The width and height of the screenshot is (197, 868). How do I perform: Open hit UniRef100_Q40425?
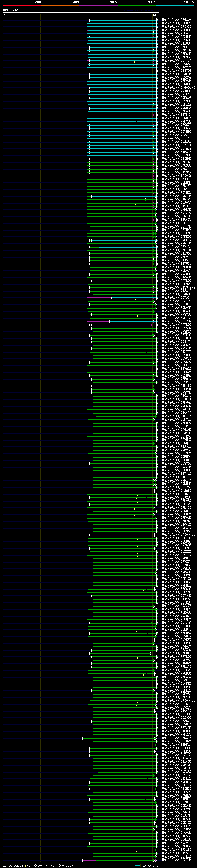pos(176,413)
